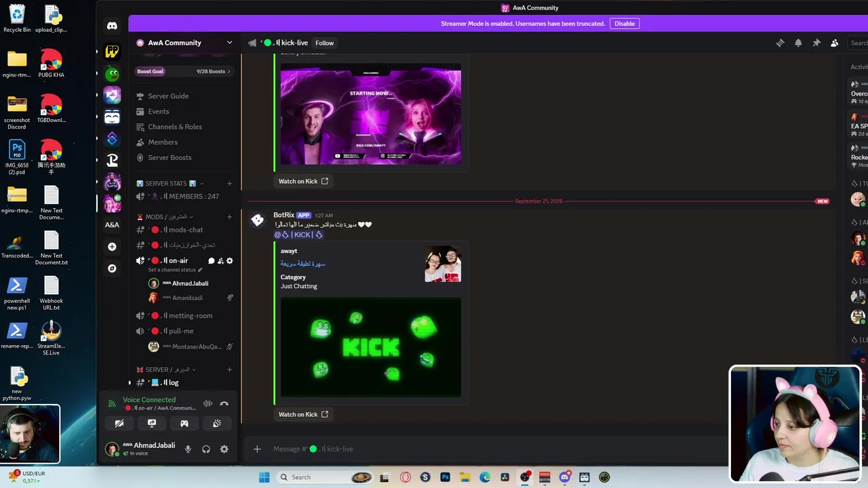Open the green frog face server icon

tap(112, 73)
